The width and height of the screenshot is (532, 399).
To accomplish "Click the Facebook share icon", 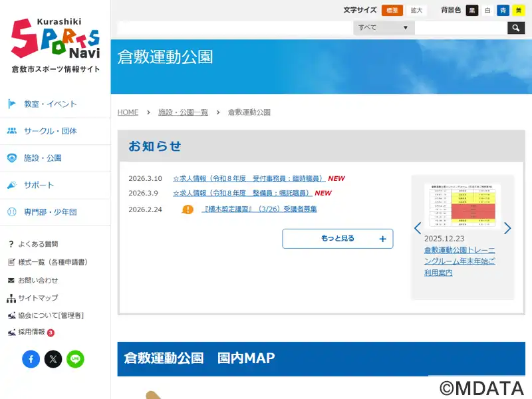I will [x=31, y=359].
